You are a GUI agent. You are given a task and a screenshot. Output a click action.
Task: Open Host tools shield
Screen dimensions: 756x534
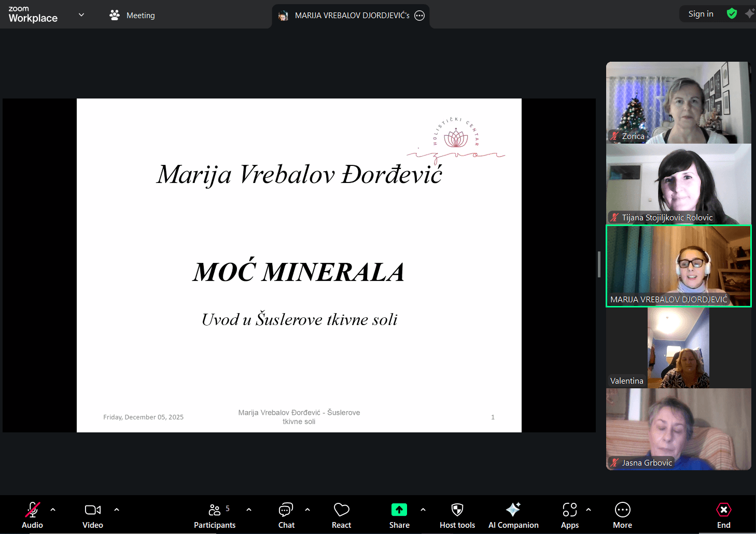pos(457,515)
